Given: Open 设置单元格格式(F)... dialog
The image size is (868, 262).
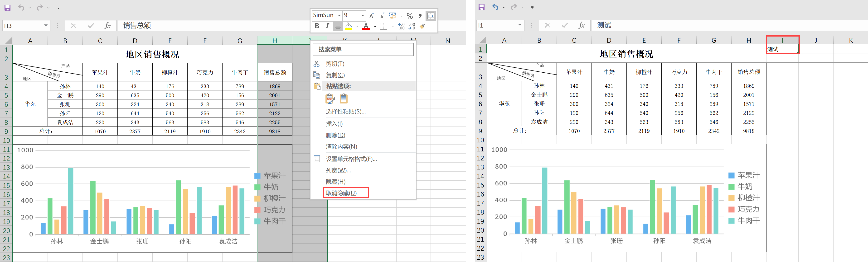Looking at the screenshot, I should click(x=351, y=159).
